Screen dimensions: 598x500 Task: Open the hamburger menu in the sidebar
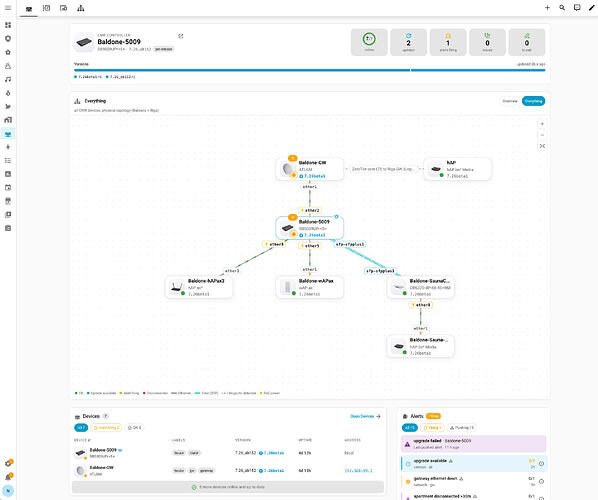[x=8, y=8]
